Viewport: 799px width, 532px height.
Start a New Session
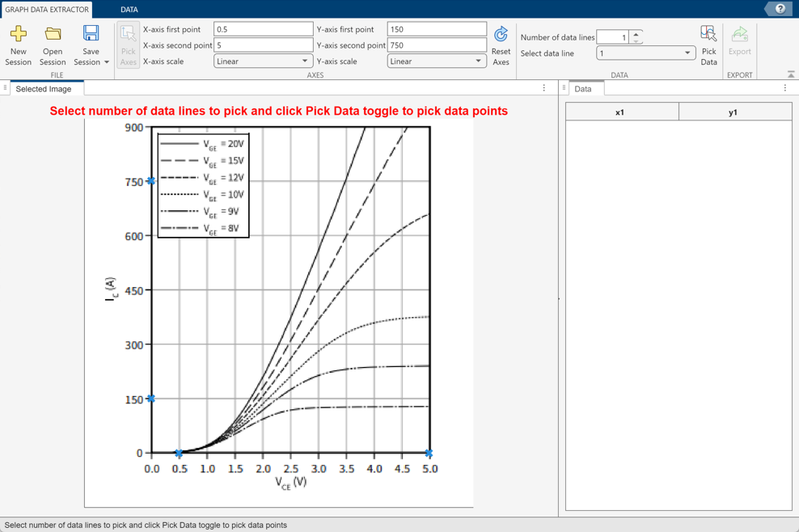(18, 44)
